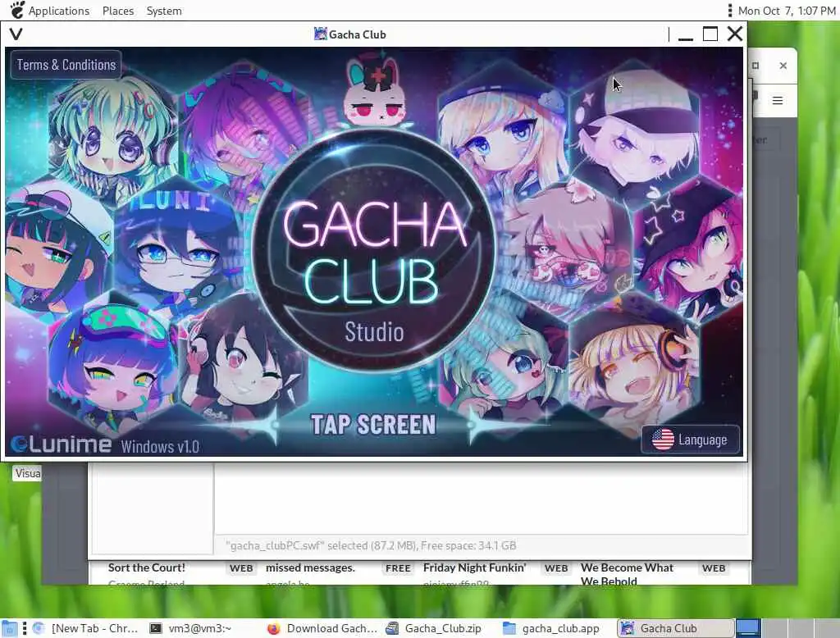Screen dimensions: 840x638
Task: Maximize the Gacha Club window
Action: point(710,34)
